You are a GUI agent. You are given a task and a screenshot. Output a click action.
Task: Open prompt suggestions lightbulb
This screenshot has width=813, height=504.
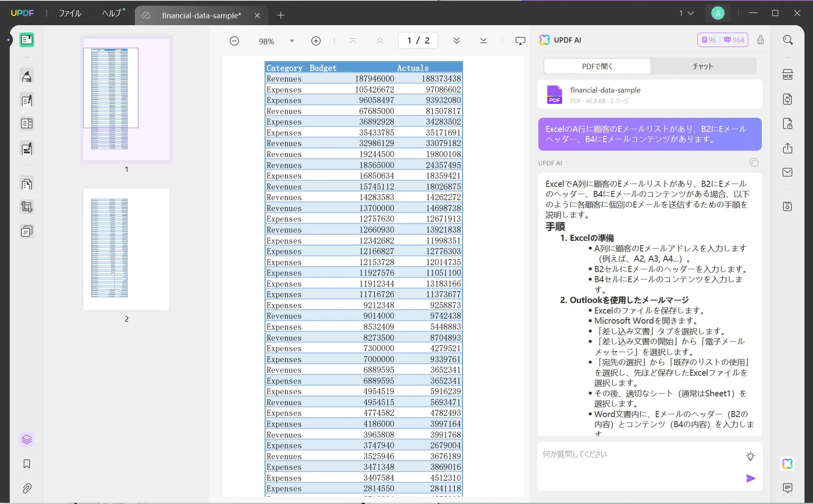point(750,456)
